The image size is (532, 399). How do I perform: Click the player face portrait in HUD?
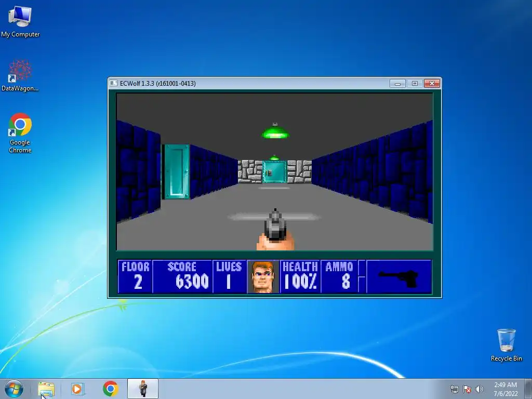tap(263, 276)
